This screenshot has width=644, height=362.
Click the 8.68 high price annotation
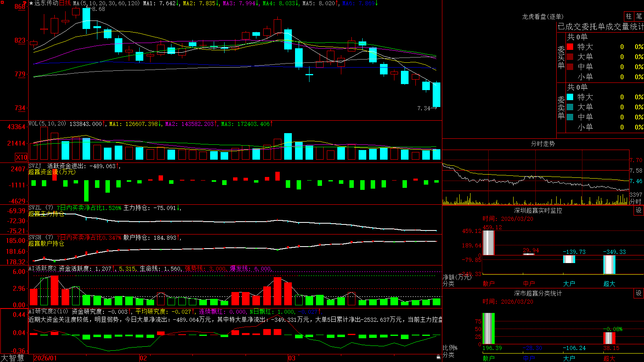pyautogui.click(x=99, y=9)
